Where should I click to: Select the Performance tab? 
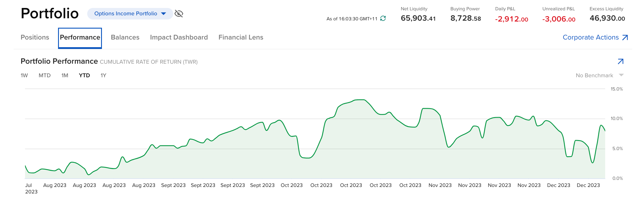tap(80, 38)
